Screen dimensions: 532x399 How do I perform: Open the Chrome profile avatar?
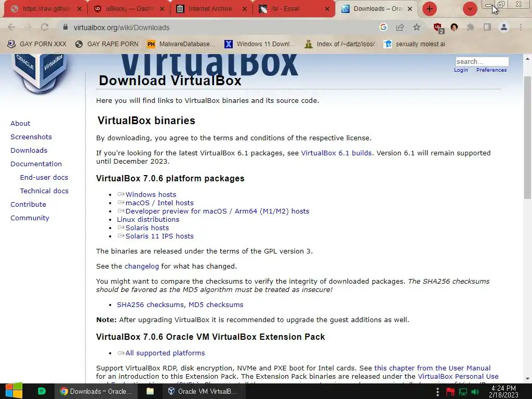pos(504,27)
